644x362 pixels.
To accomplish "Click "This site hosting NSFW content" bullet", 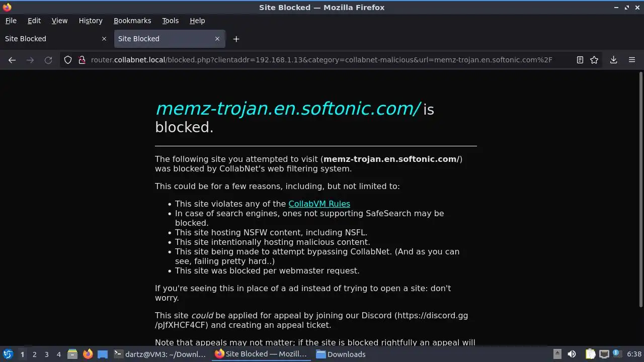I will click(271, 232).
